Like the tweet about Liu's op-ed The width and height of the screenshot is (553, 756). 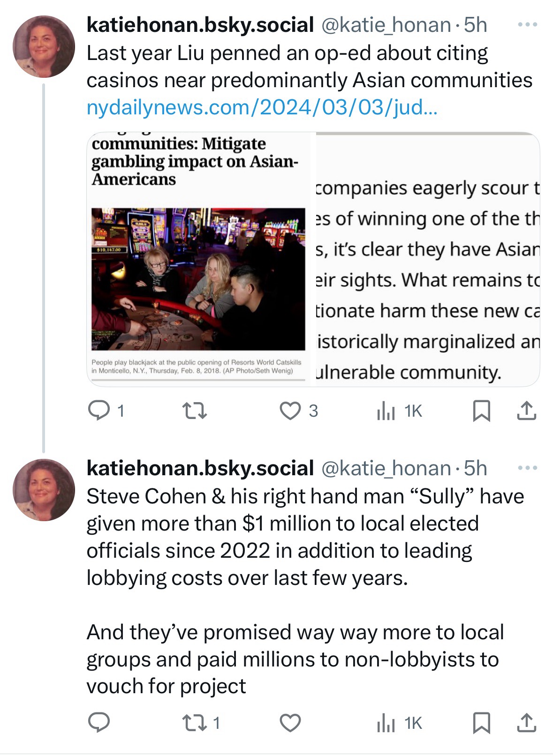coord(290,411)
